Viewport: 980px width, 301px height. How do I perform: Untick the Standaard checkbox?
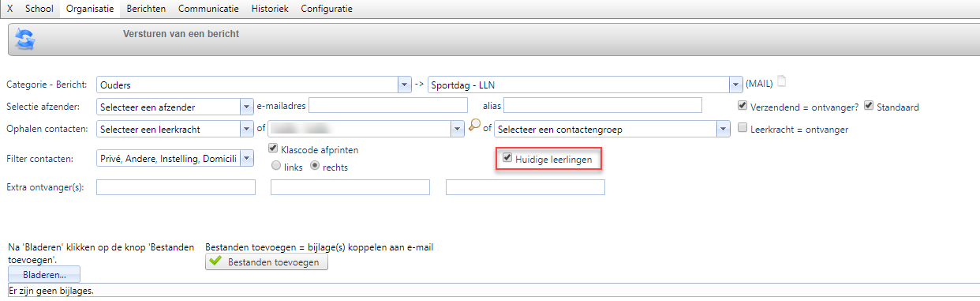pos(870,106)
